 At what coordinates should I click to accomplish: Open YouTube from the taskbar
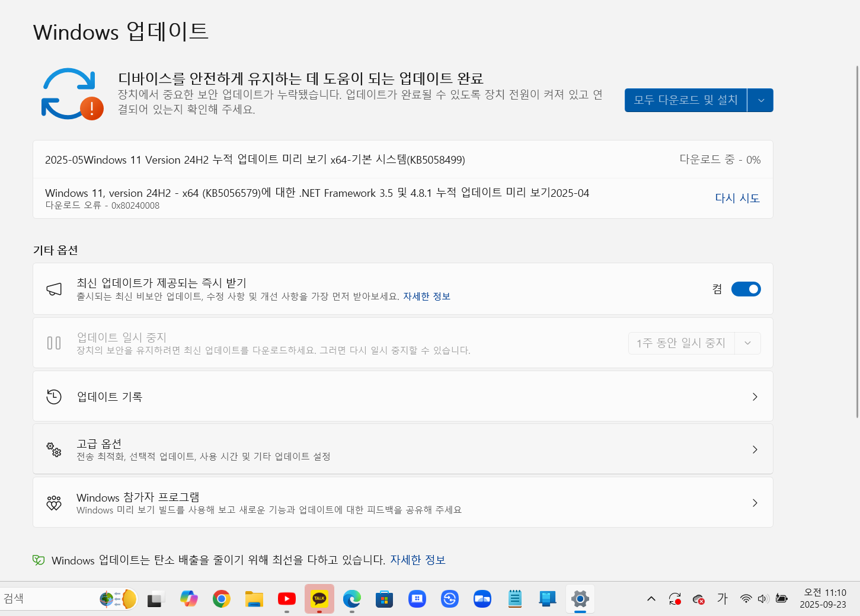coord(287,599)
